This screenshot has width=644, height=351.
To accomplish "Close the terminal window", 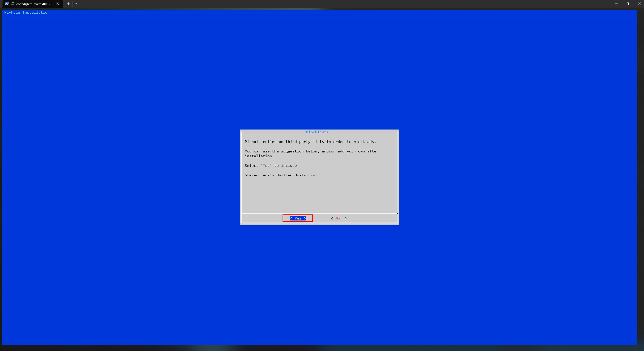I will pyautogui.click(x=639, y=4).
